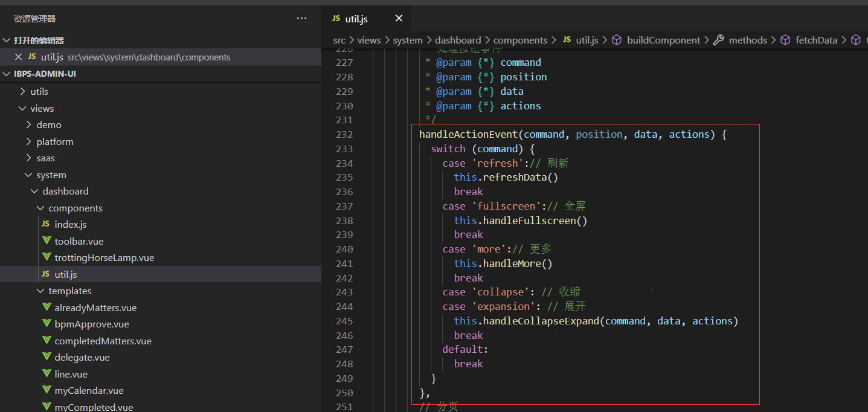Close util.js in the open editors list

[x=18, y=57]
